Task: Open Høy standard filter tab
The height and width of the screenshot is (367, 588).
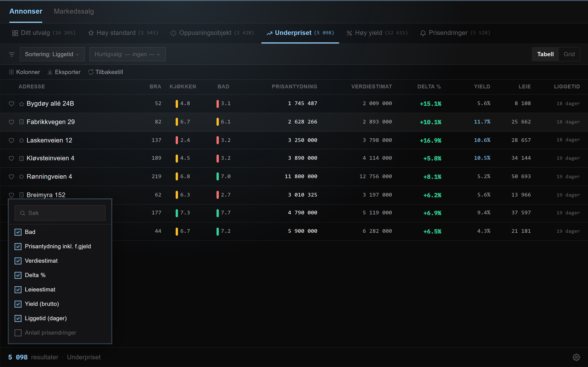Action: 123,33
